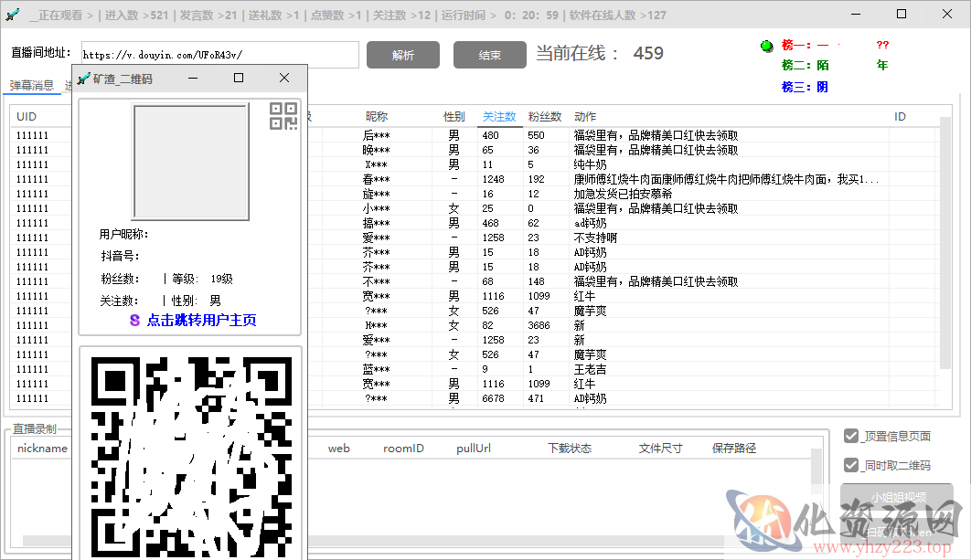
Task: Click the QR code scan icon in popup
Action: [283, 116]
